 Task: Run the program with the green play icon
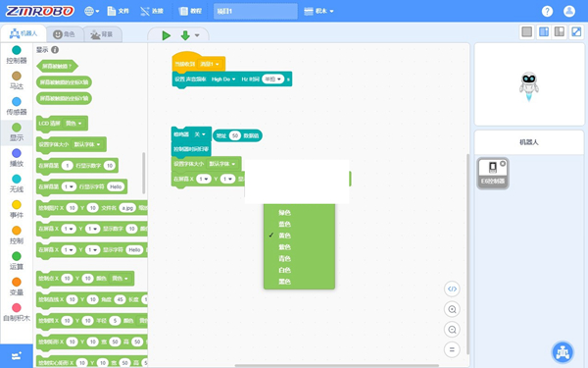(x=167, y=35)
